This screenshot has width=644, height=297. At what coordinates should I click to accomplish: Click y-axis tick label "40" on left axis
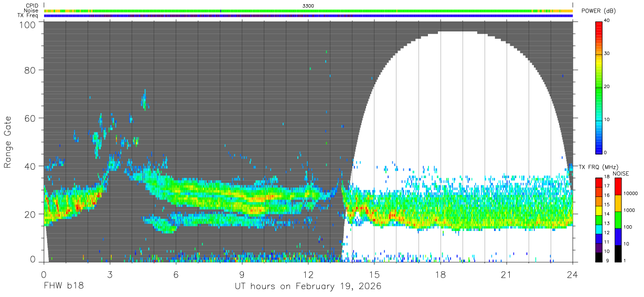31,166
